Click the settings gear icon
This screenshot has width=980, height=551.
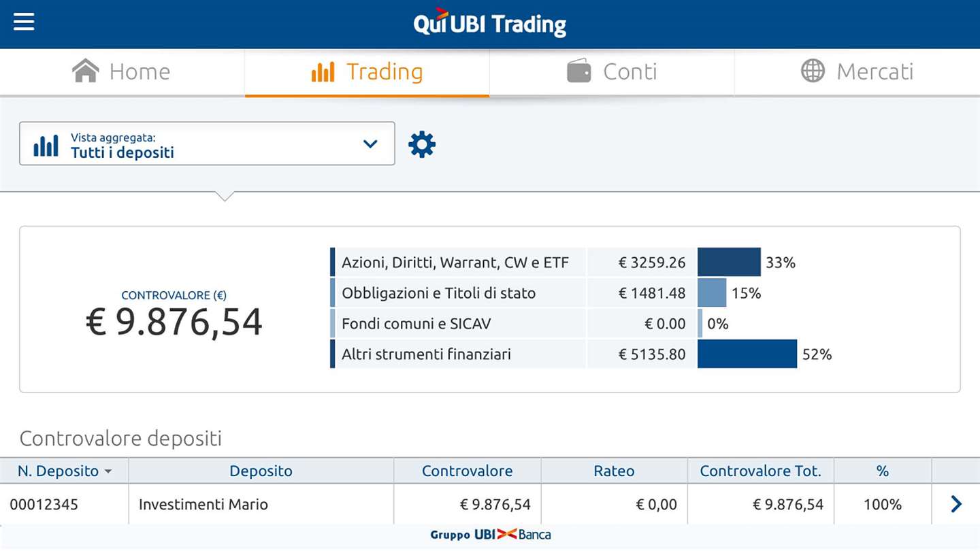[422, 144]
